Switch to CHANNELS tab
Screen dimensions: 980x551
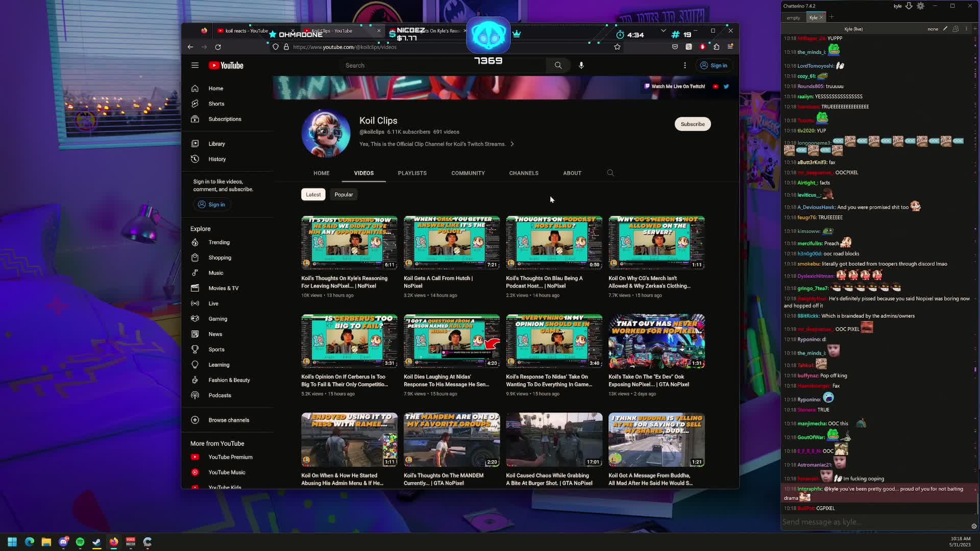click(x=524, y=173)
